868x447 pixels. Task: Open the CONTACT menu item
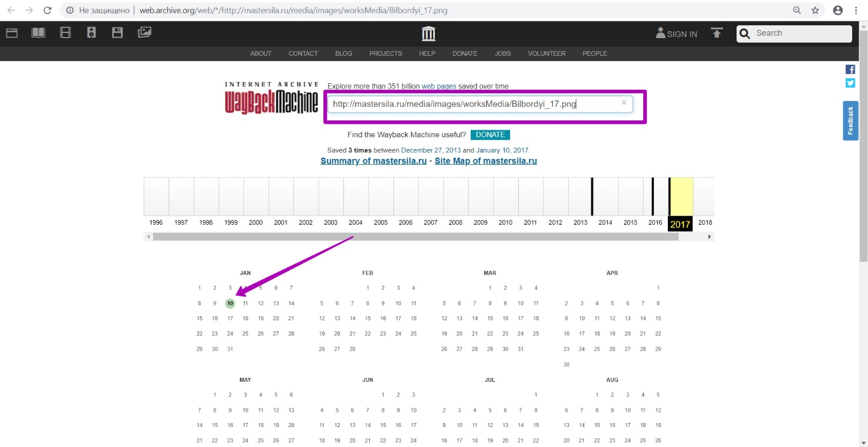point(303,53)
